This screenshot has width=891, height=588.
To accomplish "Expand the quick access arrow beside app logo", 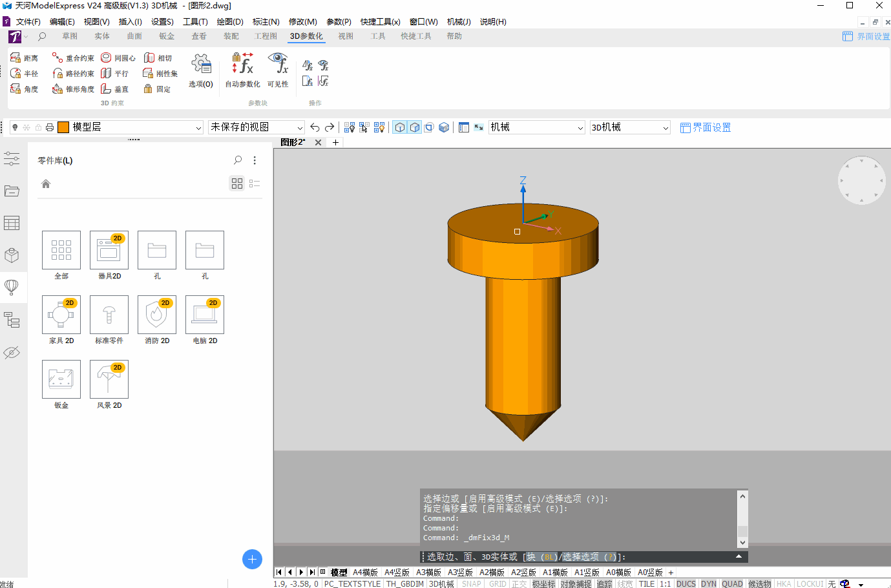I will coord(26,37).
